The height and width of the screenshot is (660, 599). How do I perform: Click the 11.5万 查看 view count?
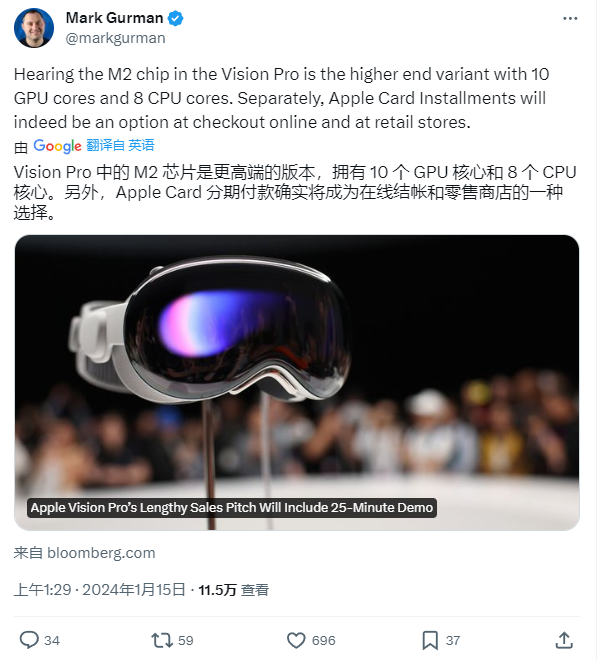234,591
